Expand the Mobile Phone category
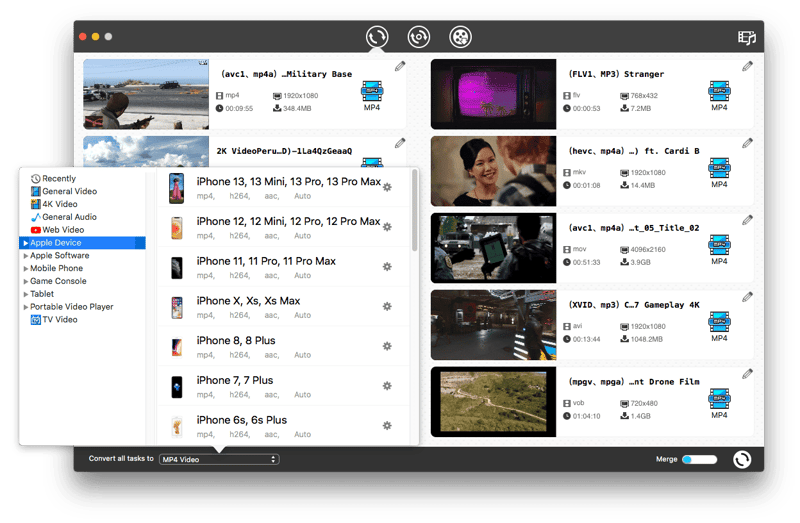 (x=56, y=268)
